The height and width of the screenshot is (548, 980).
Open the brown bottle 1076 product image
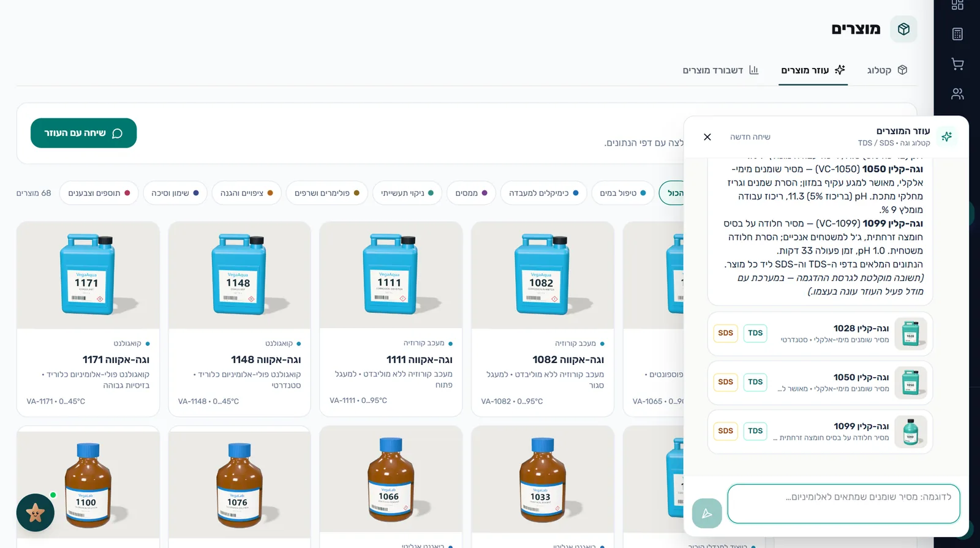[x=239, y=484]
